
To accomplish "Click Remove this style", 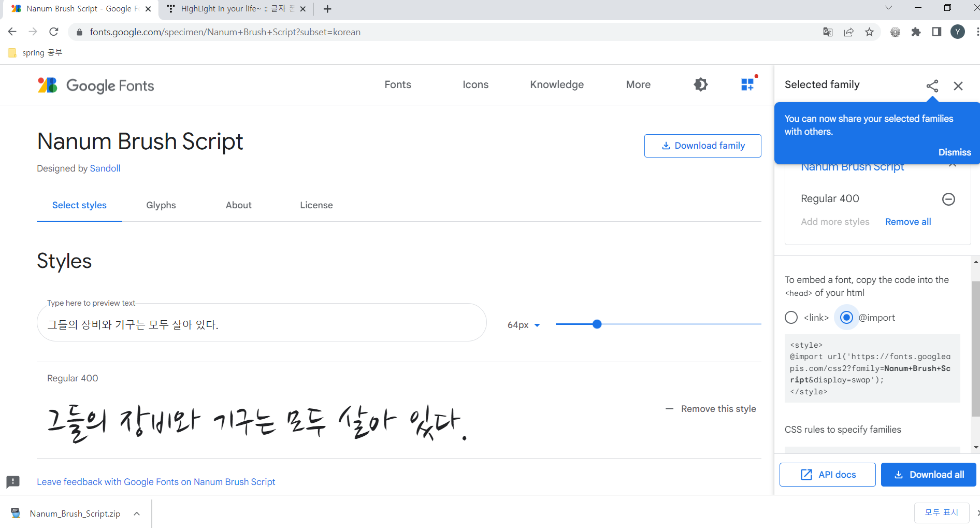I will (711, 409).
